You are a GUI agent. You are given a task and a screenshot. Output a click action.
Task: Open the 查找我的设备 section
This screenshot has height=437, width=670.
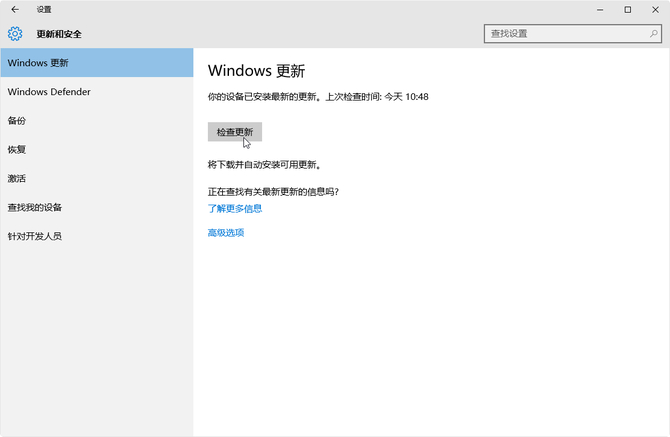pos(97,207)
